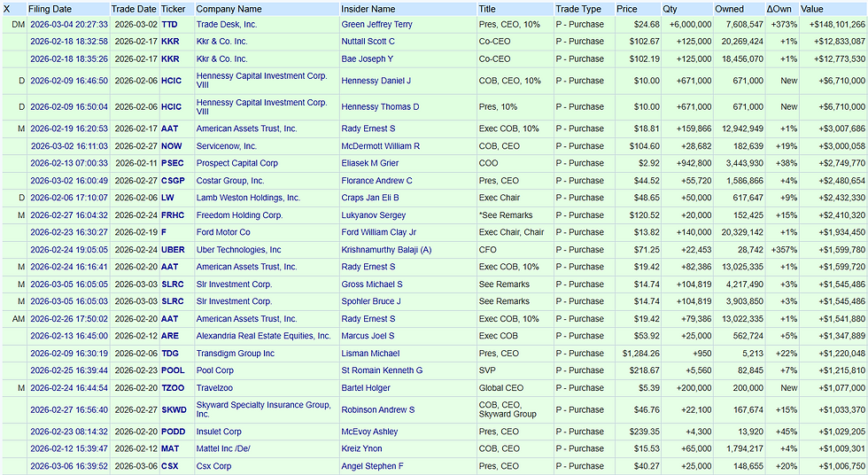The image size is (868, 475).
Task: Open PODD ticker link
Action: tap(174, 432)
